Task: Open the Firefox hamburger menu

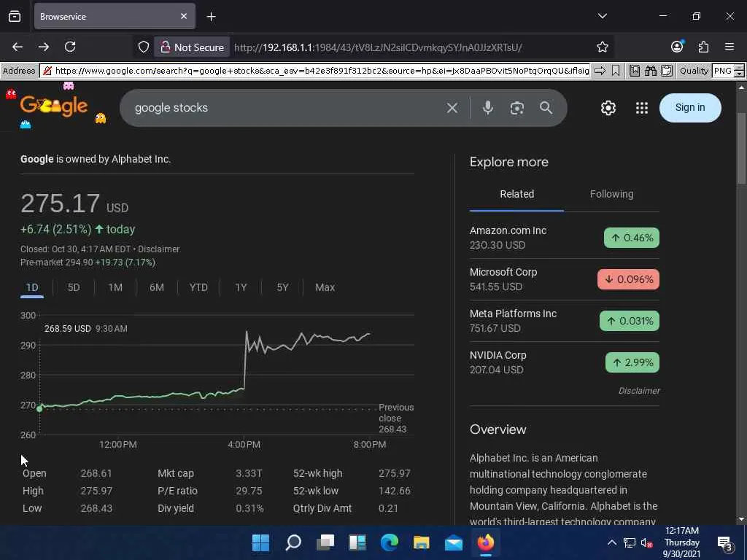Action: tap(729, 47)
